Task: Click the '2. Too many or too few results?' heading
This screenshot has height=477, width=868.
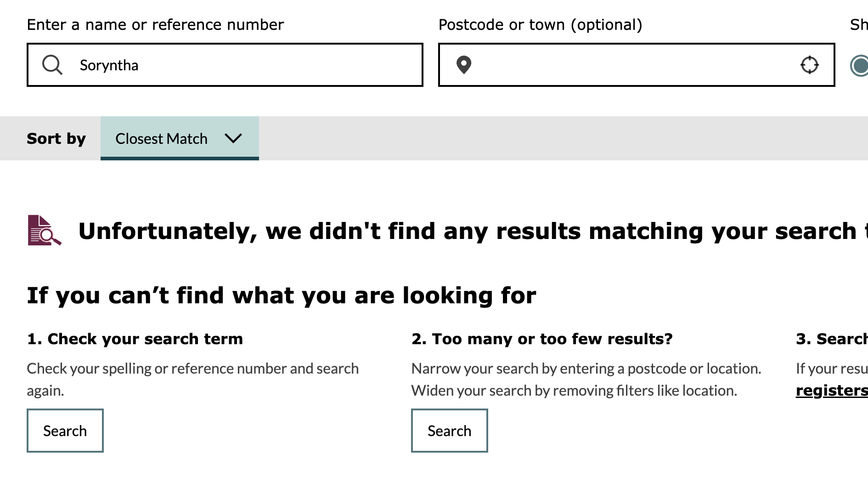Action: tap(542, 339)
